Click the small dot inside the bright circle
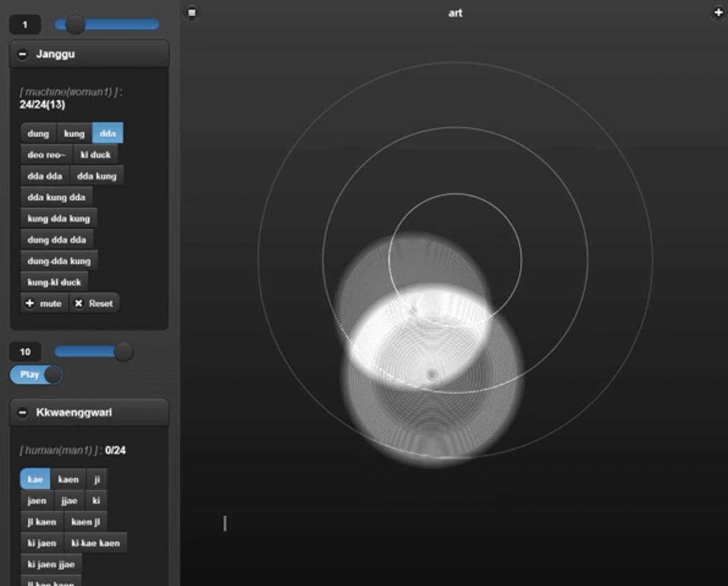 pyautogui.click(x=432, y=374)
